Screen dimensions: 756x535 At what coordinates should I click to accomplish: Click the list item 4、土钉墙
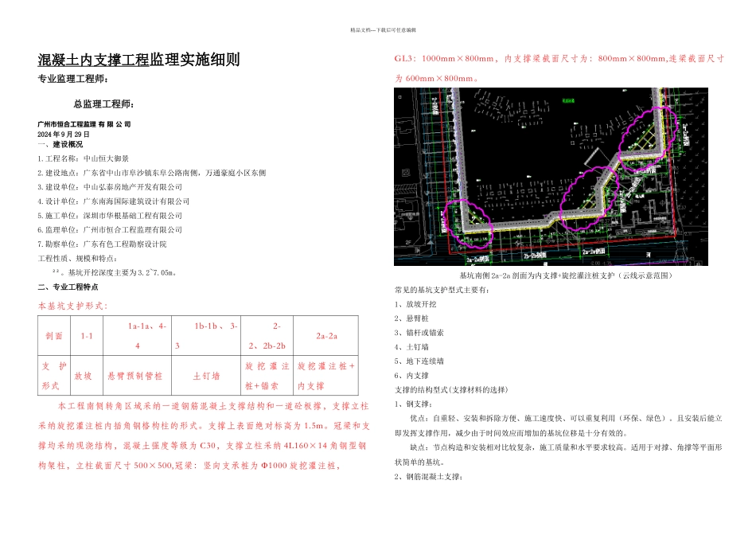(x=411, y=347)
